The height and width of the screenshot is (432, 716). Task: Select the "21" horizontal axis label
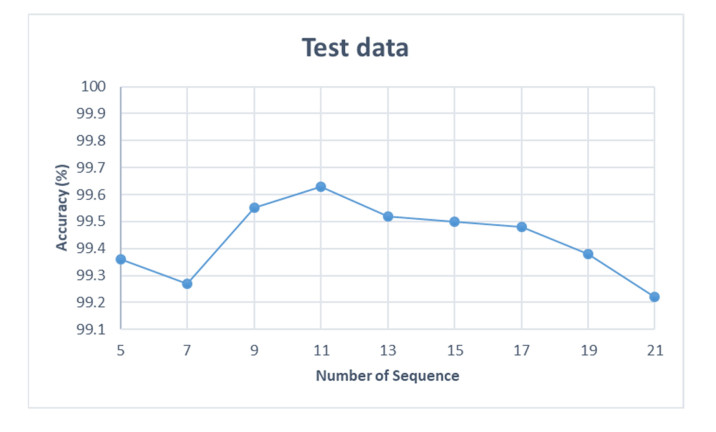[654, 350]
